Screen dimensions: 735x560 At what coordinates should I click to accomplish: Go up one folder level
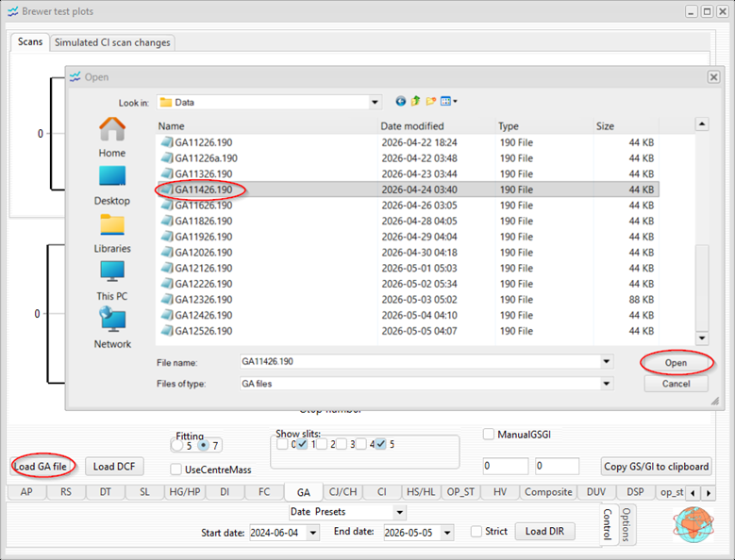tap(415, 101)
